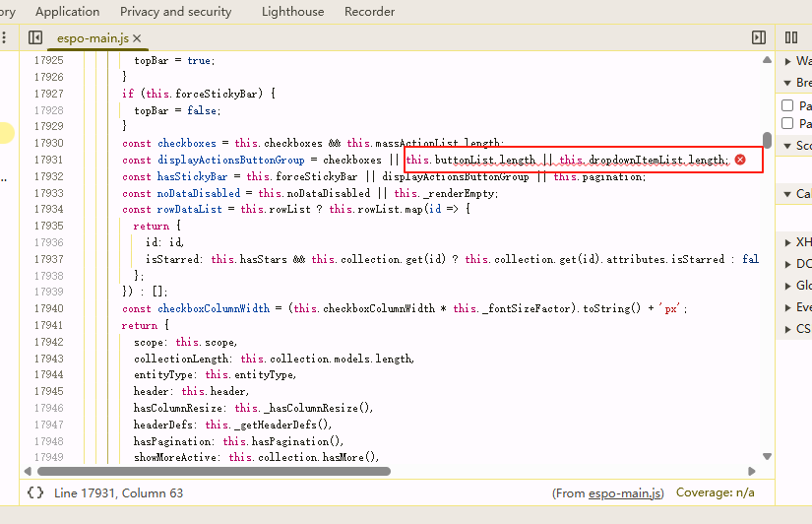The height and width of the screenshot is (524, 812).
Task: Click line number 17934 in the gutter
Action: (47, 210)
